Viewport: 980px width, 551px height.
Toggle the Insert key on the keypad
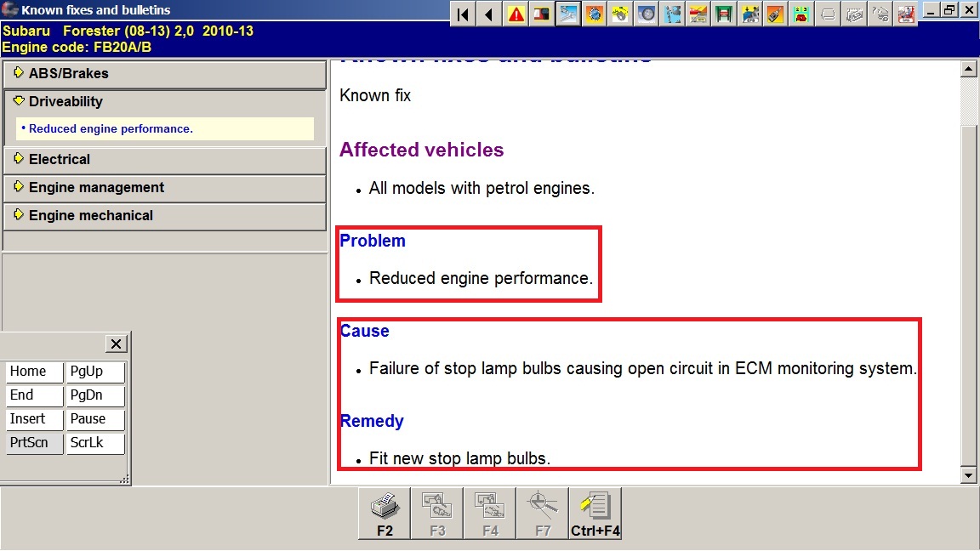point(35,419)
